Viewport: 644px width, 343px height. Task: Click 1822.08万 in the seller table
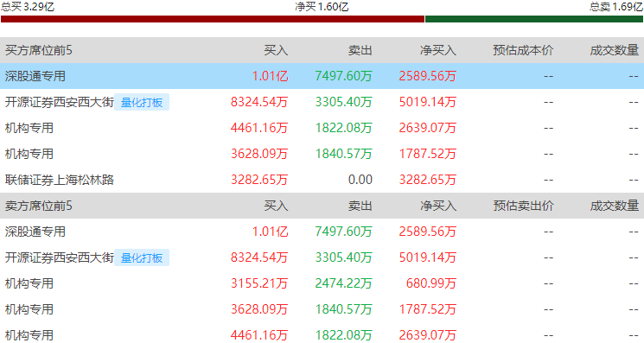click(343, 335)
